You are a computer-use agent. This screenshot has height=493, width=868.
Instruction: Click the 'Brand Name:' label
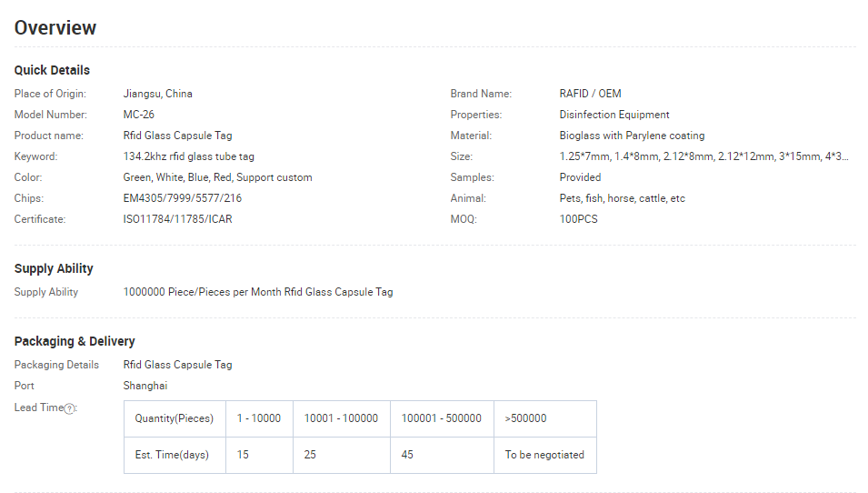point(481,94)
